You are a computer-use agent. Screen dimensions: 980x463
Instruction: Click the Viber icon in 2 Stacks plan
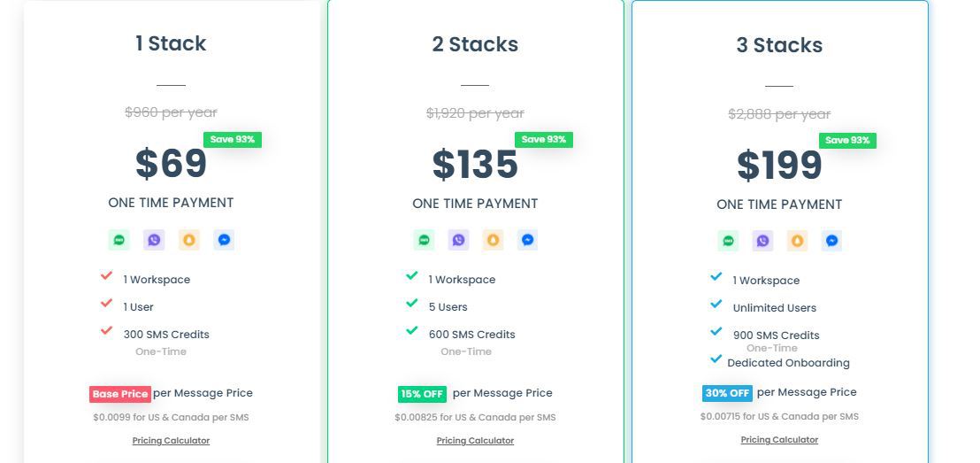click(x=458, y=240)
